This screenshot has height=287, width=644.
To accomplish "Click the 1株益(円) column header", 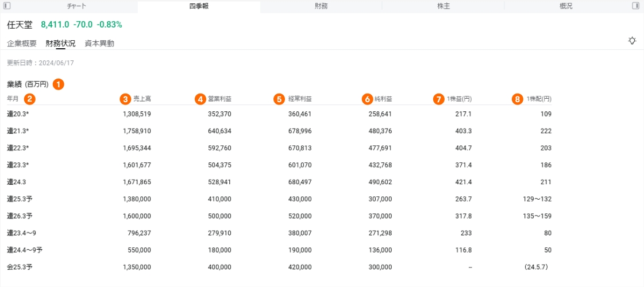I will pos(459,99).
